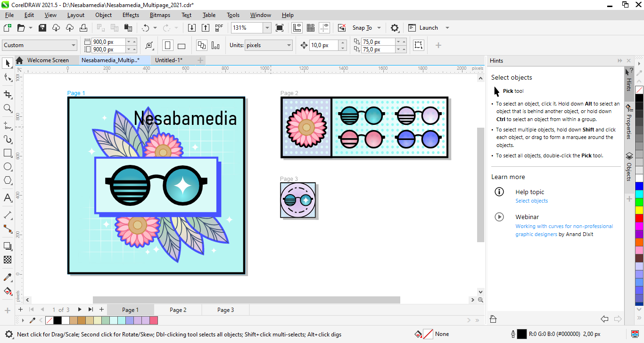Pick the Ellipse tool

click(8, 167)
